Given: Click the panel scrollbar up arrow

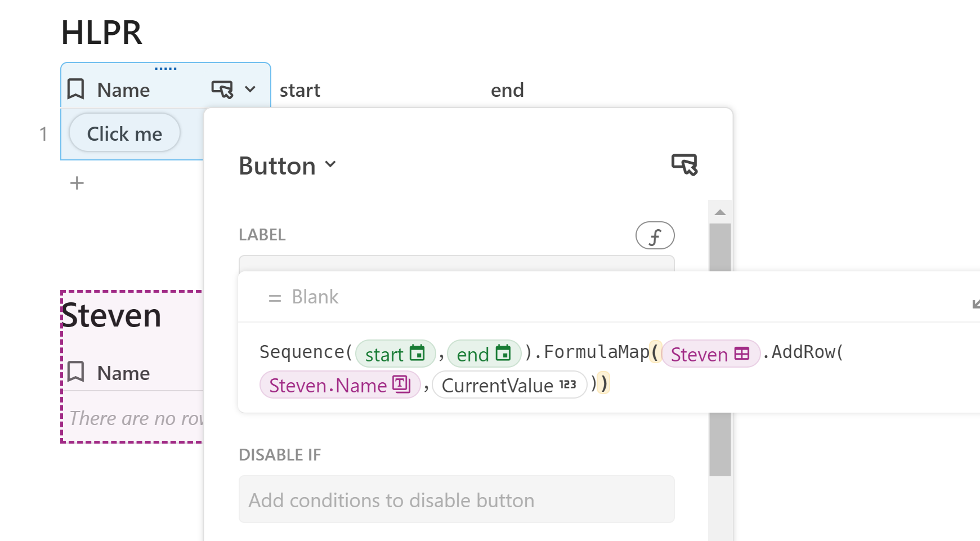Looking at the screenshot, I should coord(720,212).
